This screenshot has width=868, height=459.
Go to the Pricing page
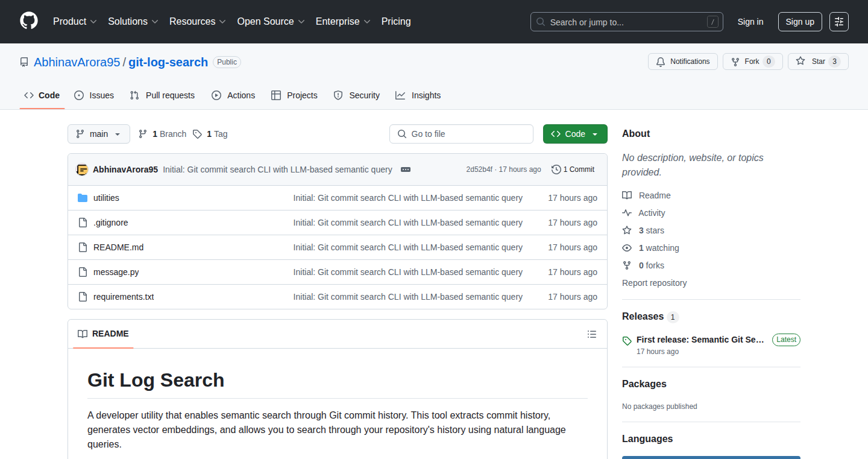pos(396,22)
